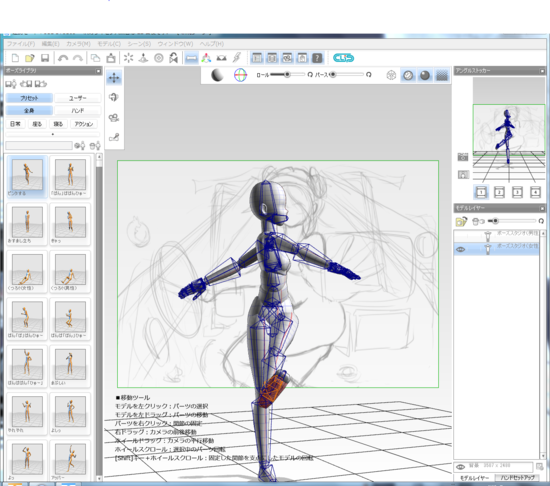Toggle the fourth panel layout button
550x486 pixels.
302,58
